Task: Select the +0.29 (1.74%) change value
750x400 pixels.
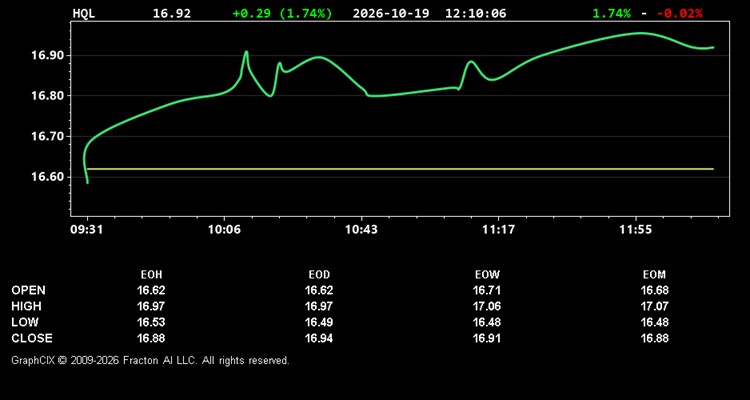Action: coord(282,14)
